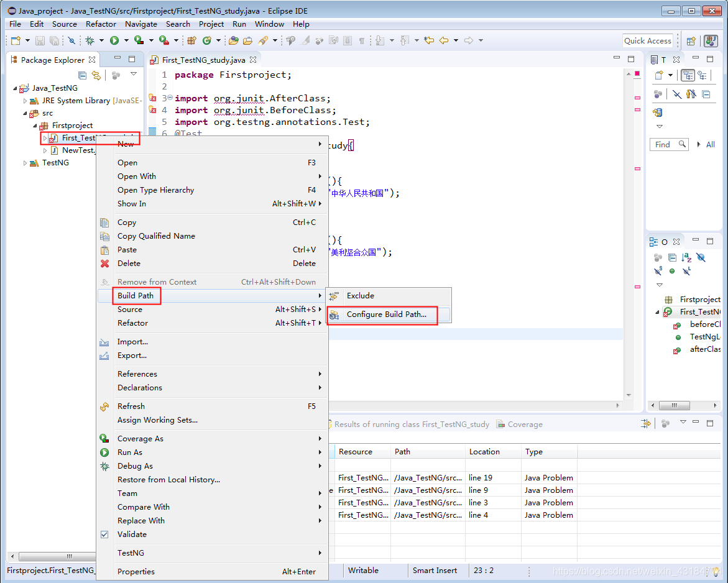Click the Outline horizontal scrollbar thumb
Viewport: 728px width, 583px height.
[674, 405]
